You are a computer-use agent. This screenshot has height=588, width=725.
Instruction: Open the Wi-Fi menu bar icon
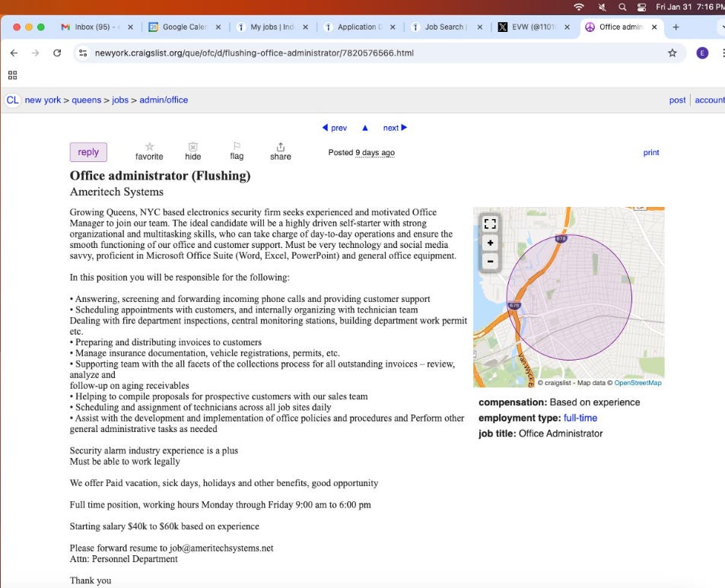578,7
